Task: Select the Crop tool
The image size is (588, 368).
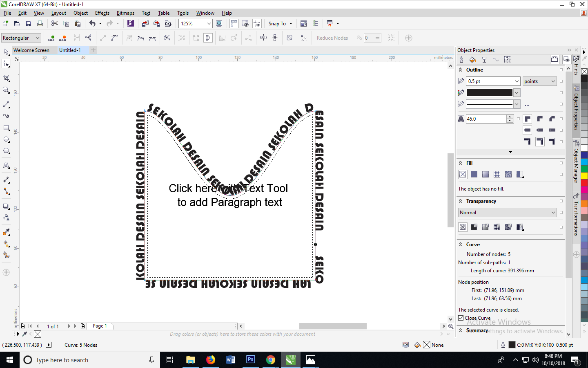Action: point(6,78)
